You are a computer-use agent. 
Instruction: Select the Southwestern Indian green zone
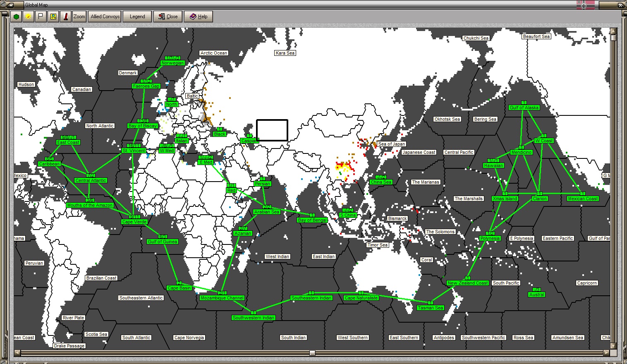click(253, 318)
